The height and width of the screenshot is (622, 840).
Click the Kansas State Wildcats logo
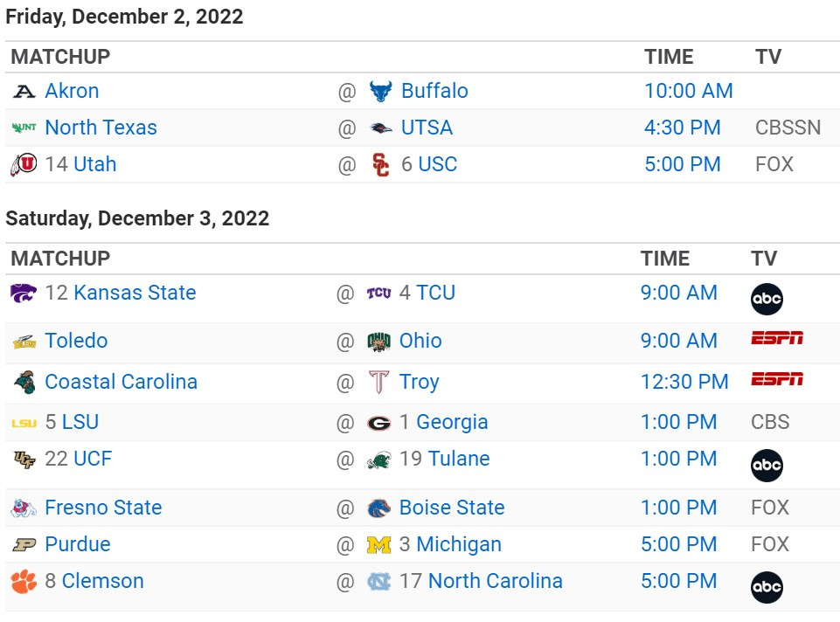coord(24,293)
